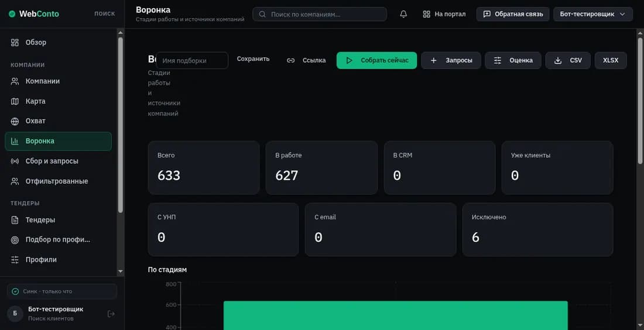
Task: Click the Исключено 6 stat card
Action: (x=537, y=230)
